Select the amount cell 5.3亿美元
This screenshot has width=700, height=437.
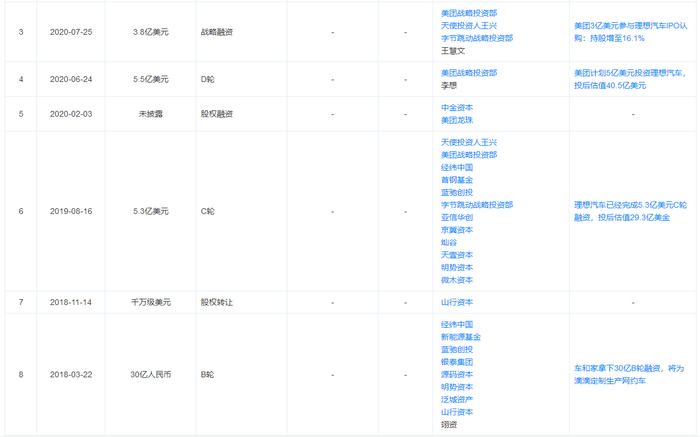[x=150, y=211]
